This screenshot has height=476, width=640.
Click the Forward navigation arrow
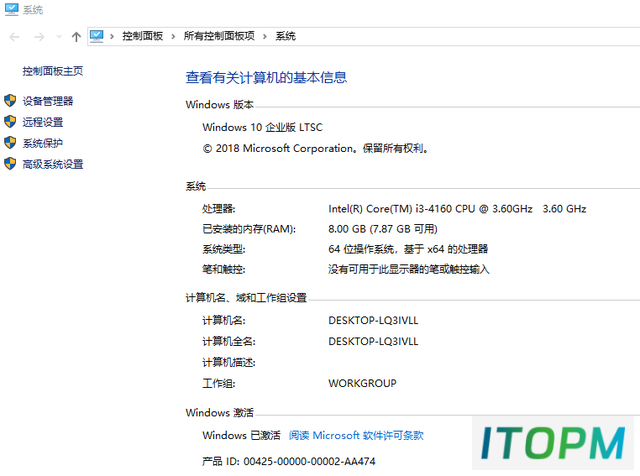tap(39, 37)
